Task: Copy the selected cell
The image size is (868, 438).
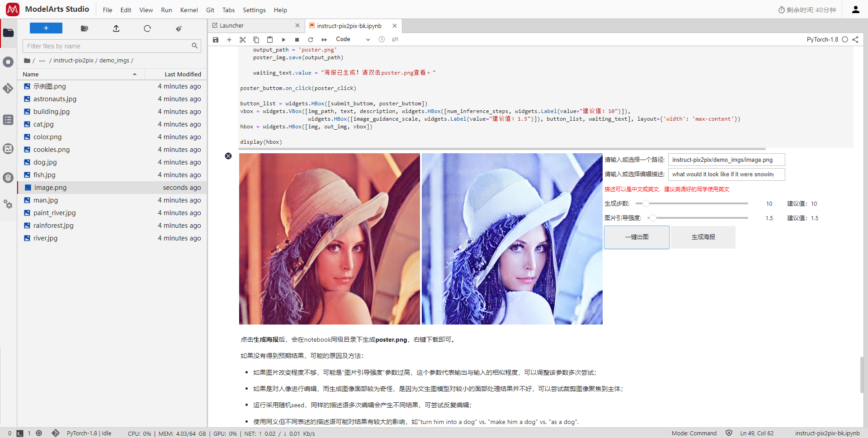Action: (256, 40)
